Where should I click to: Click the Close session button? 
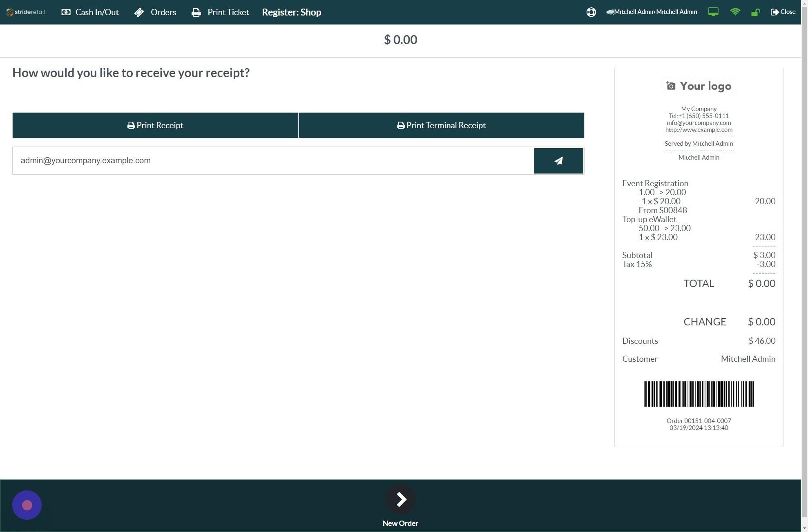783,12
